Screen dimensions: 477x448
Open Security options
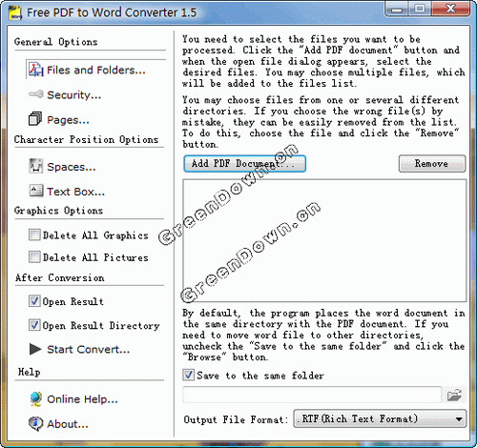(74, 95)
